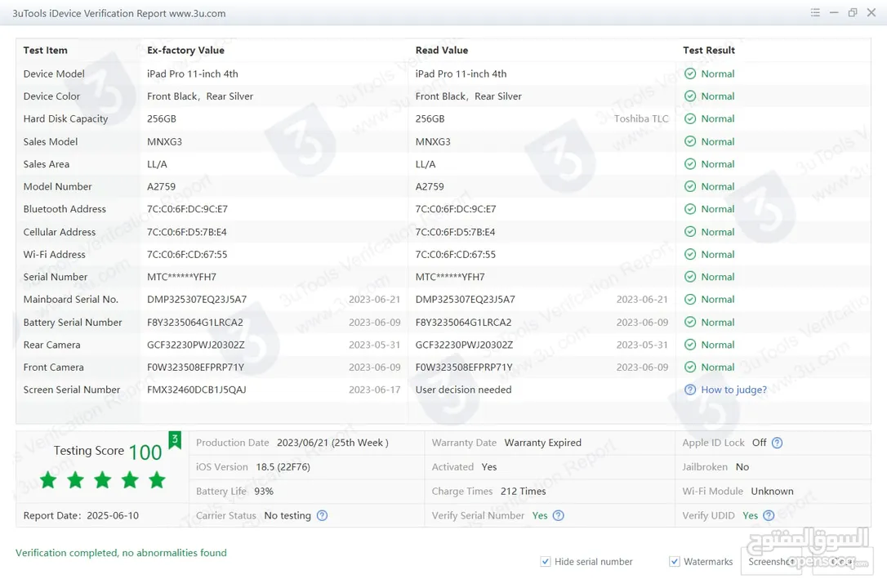887x588 pixels.
Task: Select ex-factory screen date 2023-06-17
Action: click(x=375, y=390)
